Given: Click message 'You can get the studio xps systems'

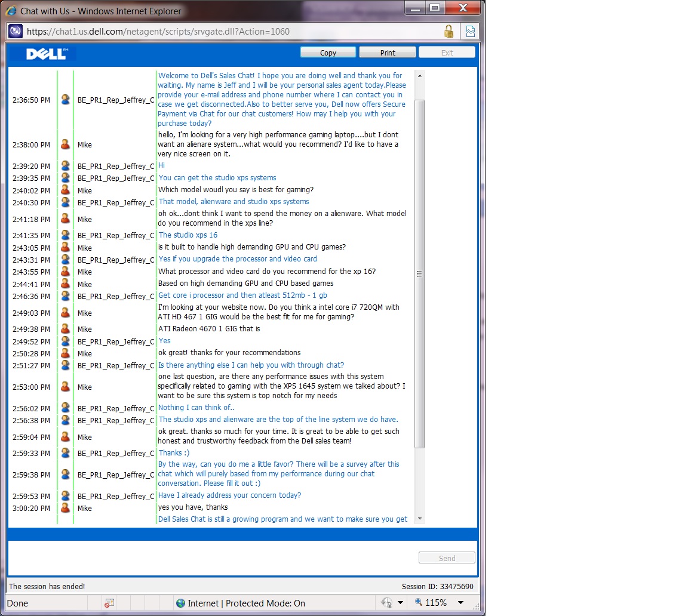Looking at the screenshot, I should [x=217, y=177].
